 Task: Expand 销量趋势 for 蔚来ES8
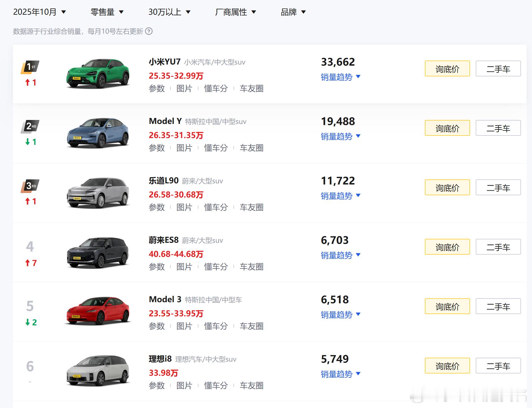pyautogui.click(x=341, y=255)
